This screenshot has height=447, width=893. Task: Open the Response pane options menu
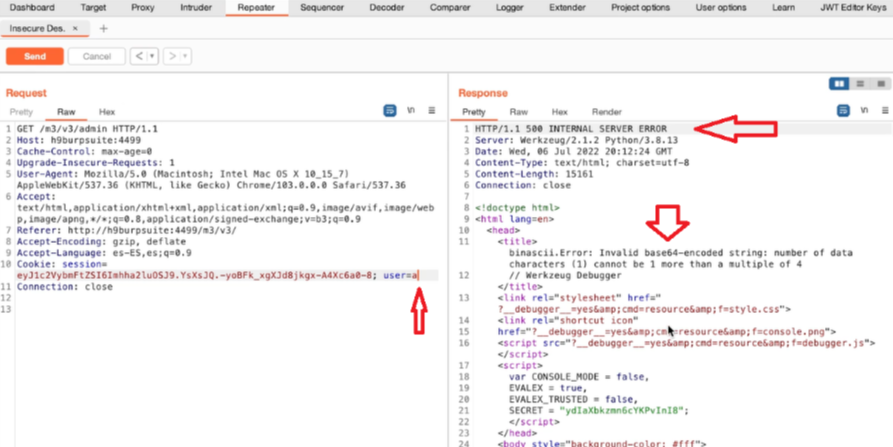pos(885,110)
